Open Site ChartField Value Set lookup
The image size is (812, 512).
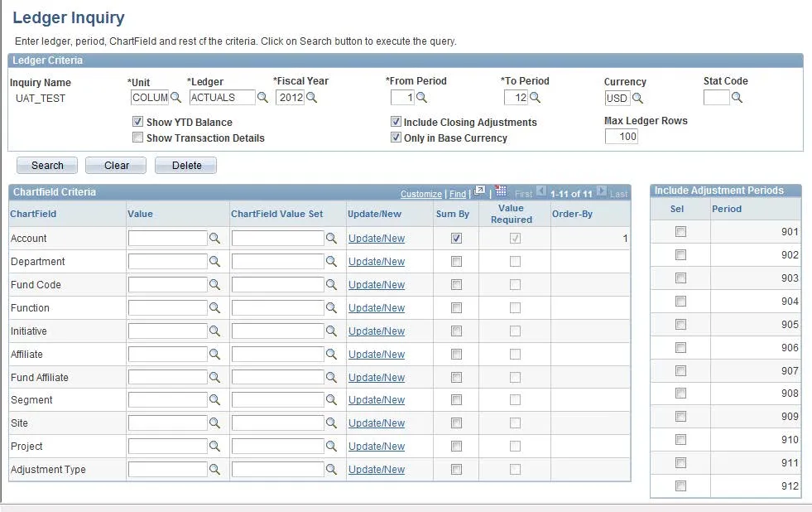pyautogui.click(x=331, y=423)
